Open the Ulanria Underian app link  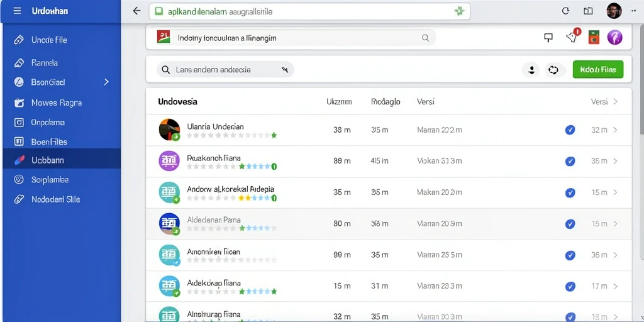coord(215,126)
